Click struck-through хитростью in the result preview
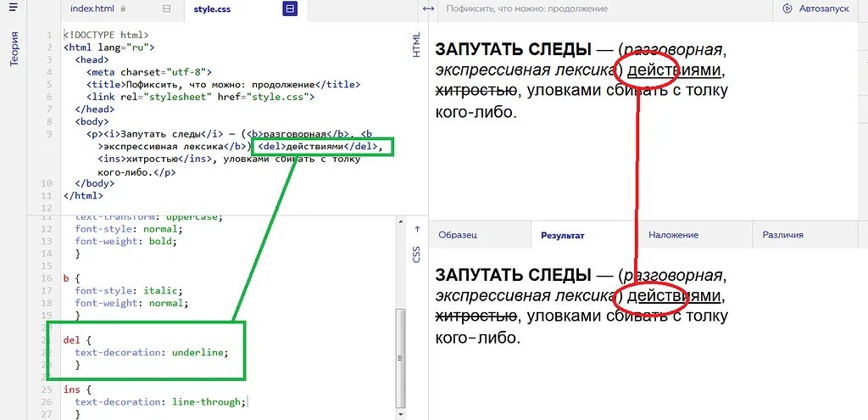Viewport: 868px width, 420px height. [476, 316]
